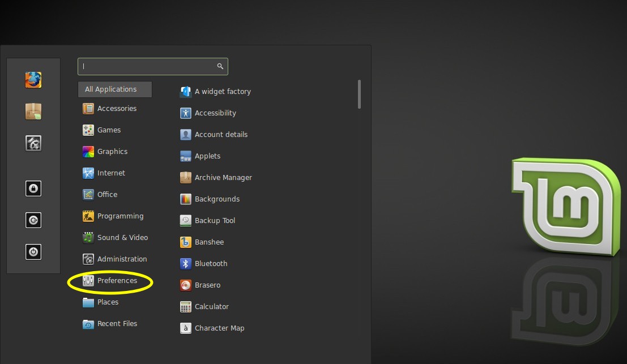The width and height of the screenshot is (627, 364).
Task: Click the magnifier icon in search box
Action: coord(220,66)
